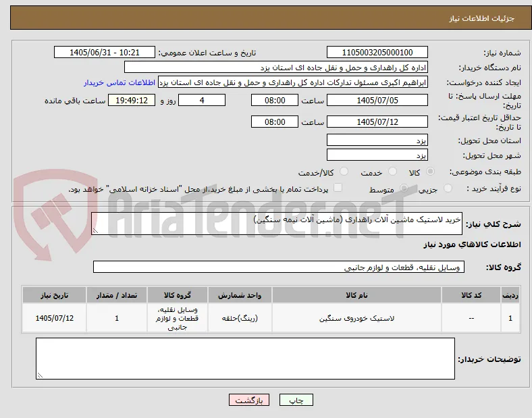Click the نوع فرآیند خرید label
The width and height of the screenshot is (532, 418).
pyautogui.click(x=494, y=188)
